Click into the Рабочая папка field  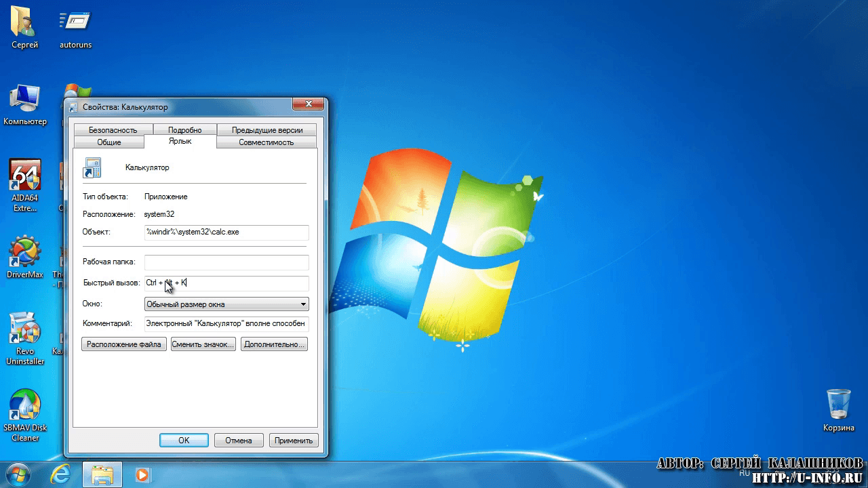(x=226, y=262)
